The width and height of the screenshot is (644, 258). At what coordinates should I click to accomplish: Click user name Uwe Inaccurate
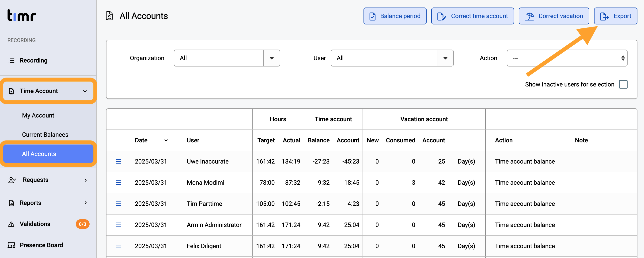pyautogui.click(x=208, y=162)
